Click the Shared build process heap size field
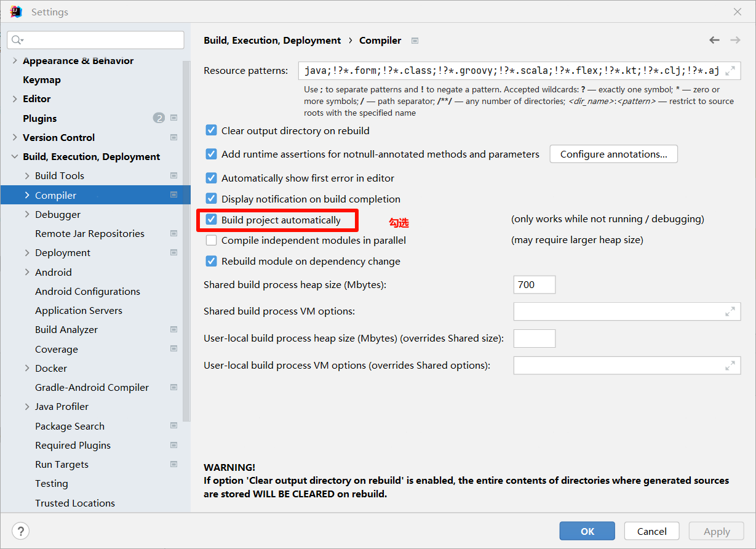 point(534,284)
